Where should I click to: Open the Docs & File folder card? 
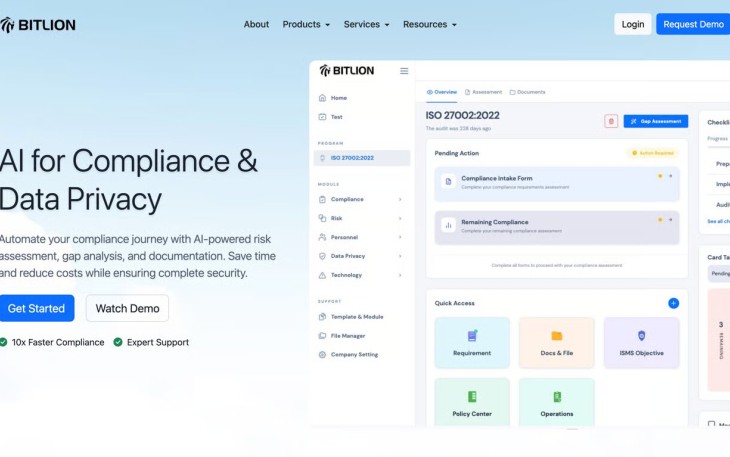(x=556, y=343)
